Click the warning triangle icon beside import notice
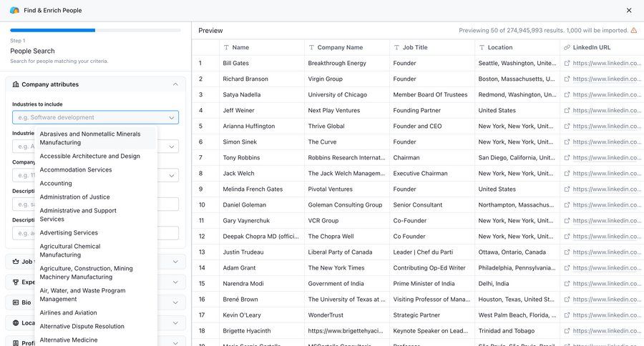644x346 pixels. (634, 30)
